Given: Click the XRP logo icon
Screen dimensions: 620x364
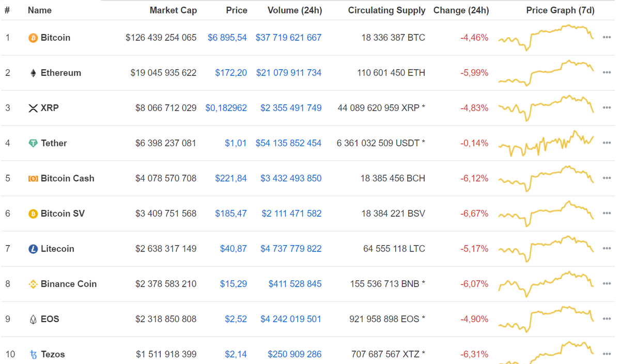Looking at the screenshot, I should [33, 108].
